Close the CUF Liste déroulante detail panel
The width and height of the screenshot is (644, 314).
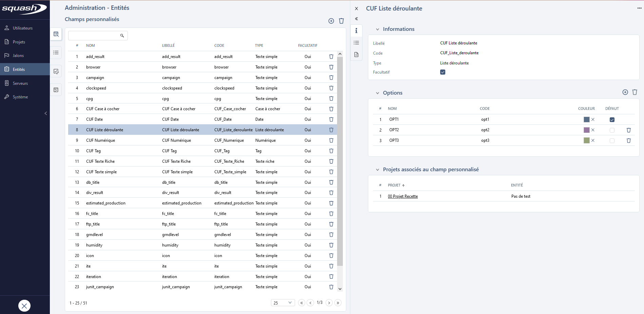pyautogui.click(x=356, y=8)
